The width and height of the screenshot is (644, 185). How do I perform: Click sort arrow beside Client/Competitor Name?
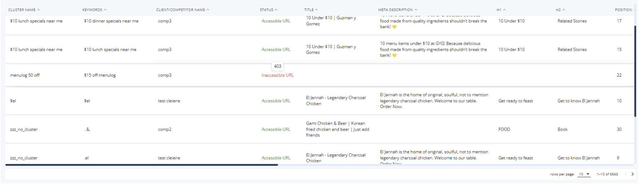[x=208, y=10]
